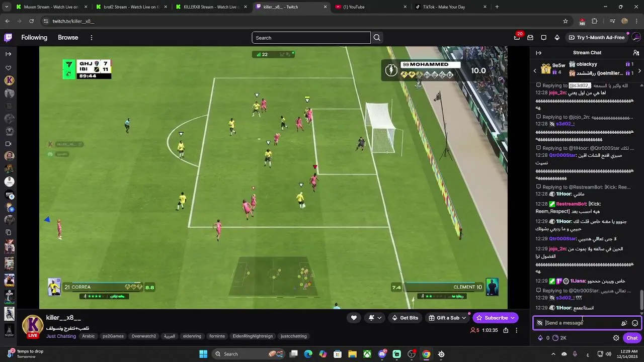644x362 pixels.
Task: Collapse the Stream Chat panel
Action: pyautogui.click(x=538, y=53)
